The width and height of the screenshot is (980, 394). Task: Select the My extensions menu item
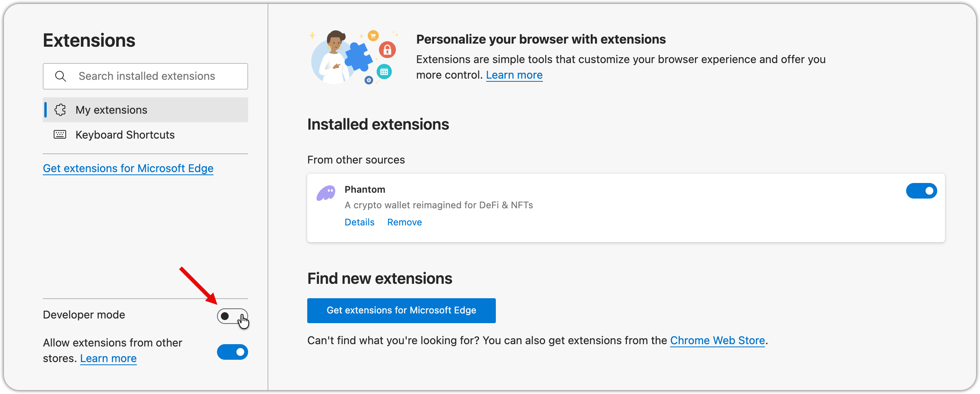(x=111, y=110)
